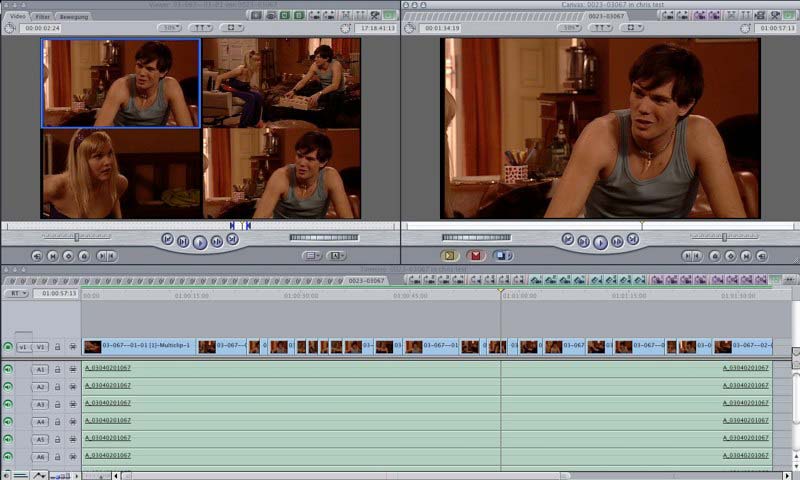Toggle clip overlays control in Timeline

point(39,475)
